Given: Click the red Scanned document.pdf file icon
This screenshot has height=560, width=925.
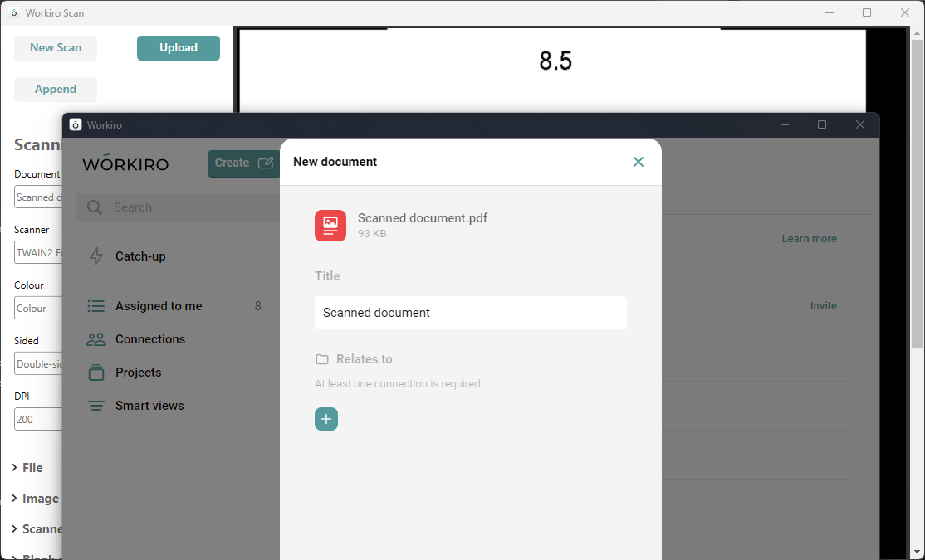Looking at the screenshot, I should [x=330, y=226].
